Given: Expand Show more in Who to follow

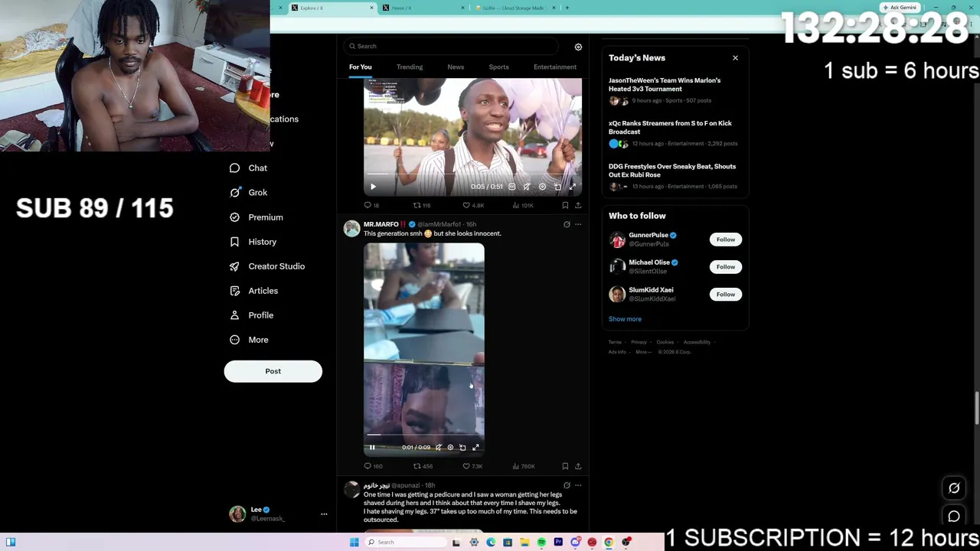Looking at the screenshot, I should (625, 319).
